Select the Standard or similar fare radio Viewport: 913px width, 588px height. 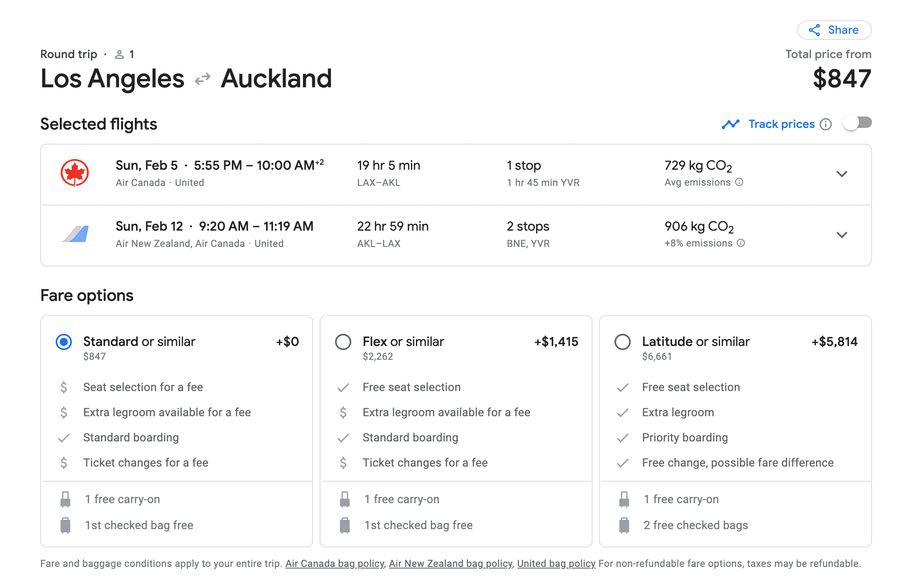point(64,342)
